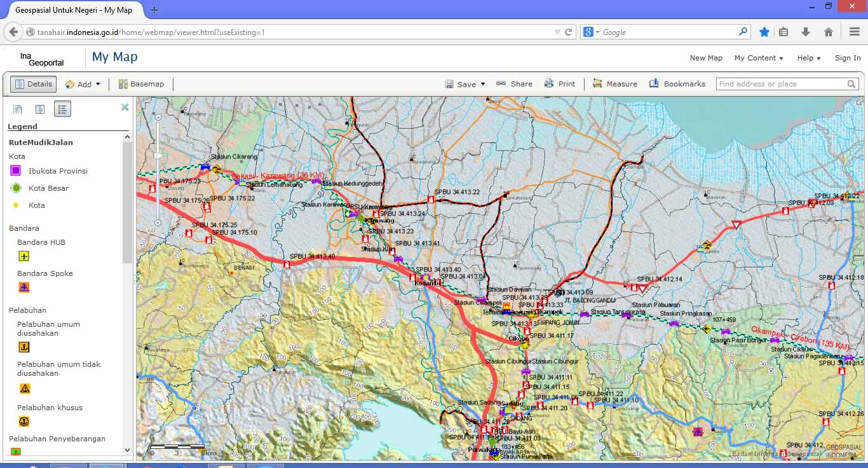The image size is (868, 468).
Task: Click the Sign In link
Action: click(848, 58)
